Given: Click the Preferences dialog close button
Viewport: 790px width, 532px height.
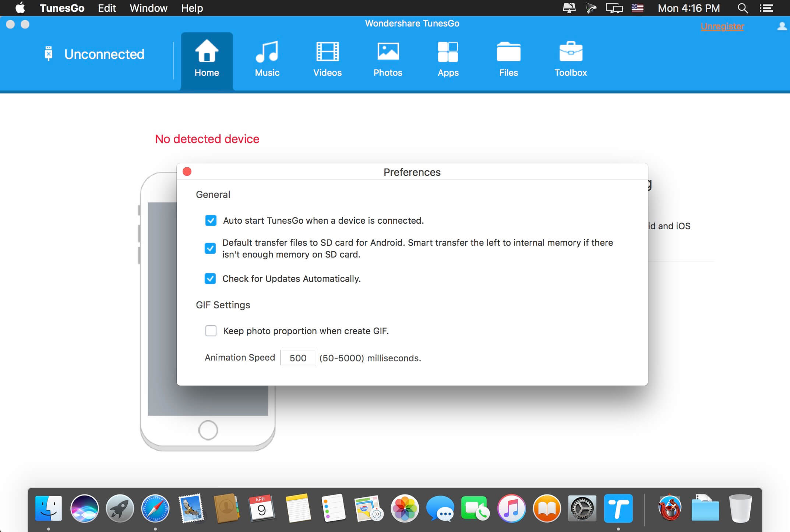Looking at the screenshot, I should [187, 171].
